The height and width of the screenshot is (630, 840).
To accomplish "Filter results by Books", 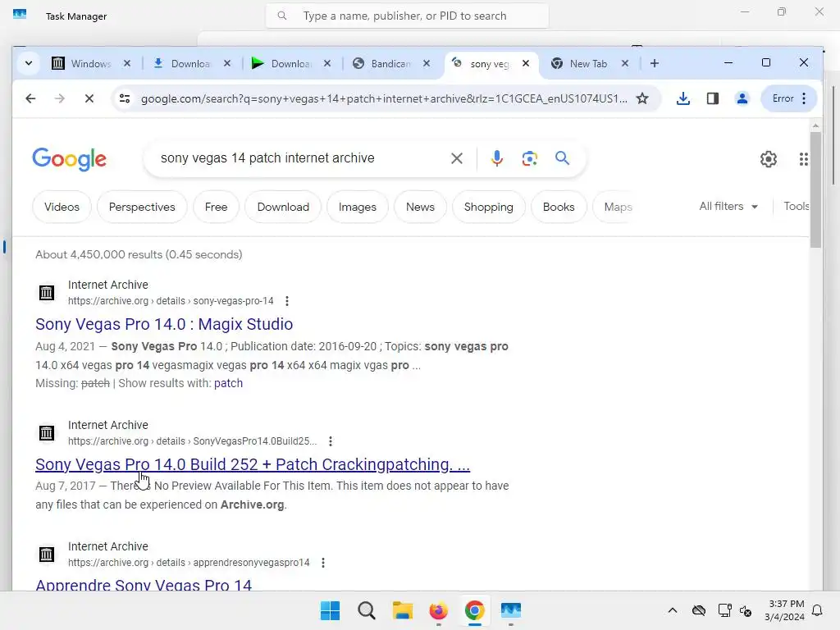I will (558, 207).
